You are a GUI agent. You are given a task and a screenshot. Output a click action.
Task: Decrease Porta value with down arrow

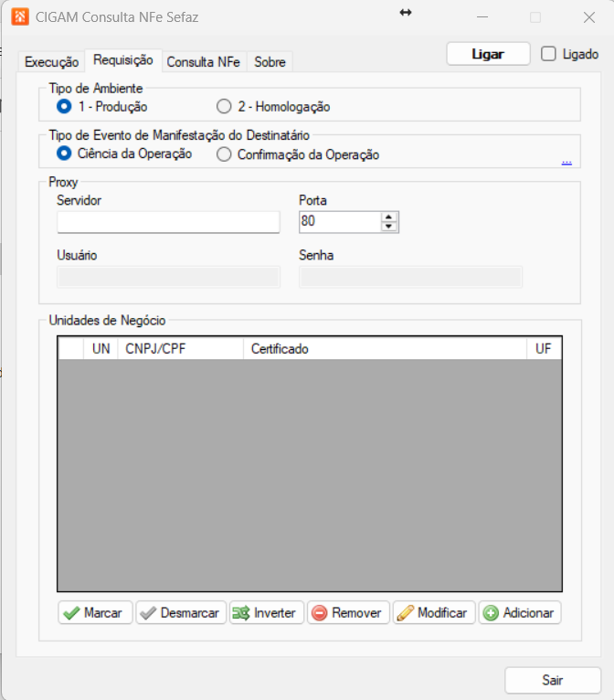pos(388,226)
